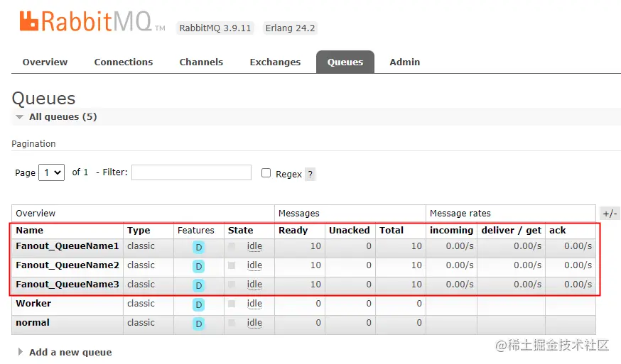Screen dimensions: 621x364
Task: Click the idle state of Worker
Action: (254, 304)
